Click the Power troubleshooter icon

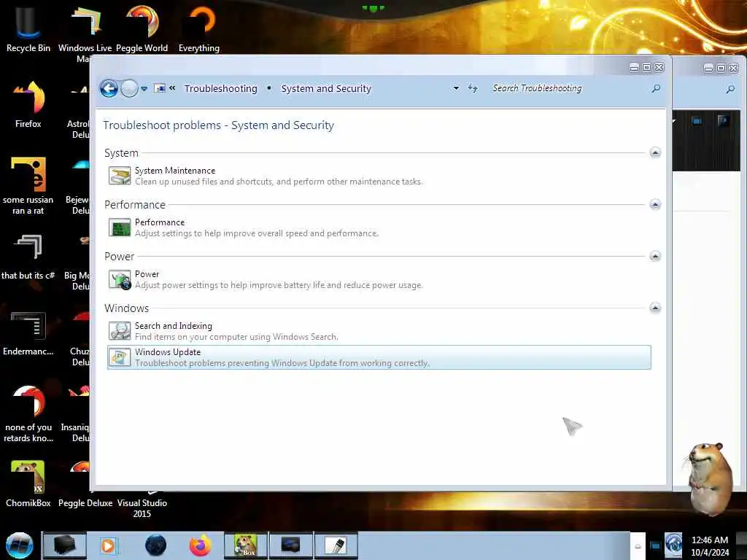coord(120,279)
